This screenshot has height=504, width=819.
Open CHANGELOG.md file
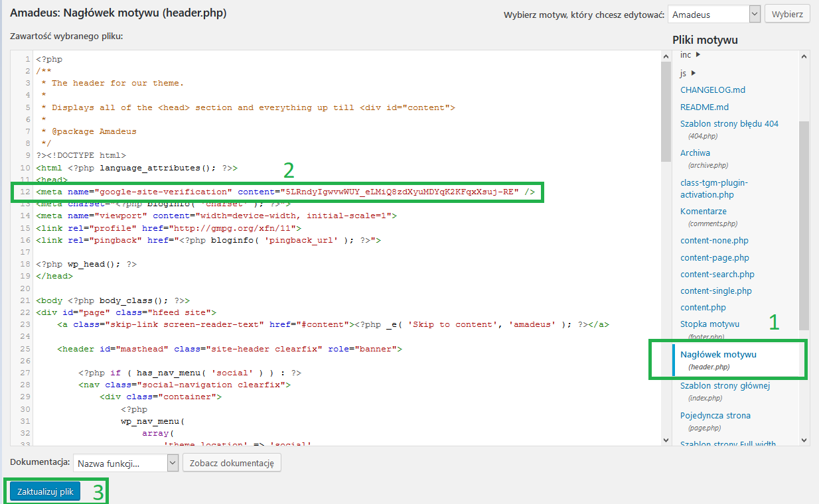tap(712, 90)
